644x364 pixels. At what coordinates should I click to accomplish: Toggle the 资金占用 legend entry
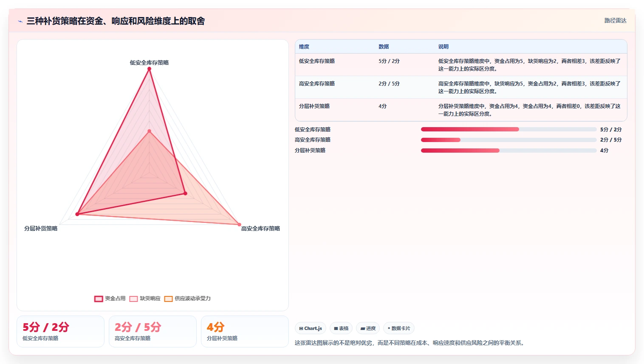pyautogui.click(x=110, y=299)
